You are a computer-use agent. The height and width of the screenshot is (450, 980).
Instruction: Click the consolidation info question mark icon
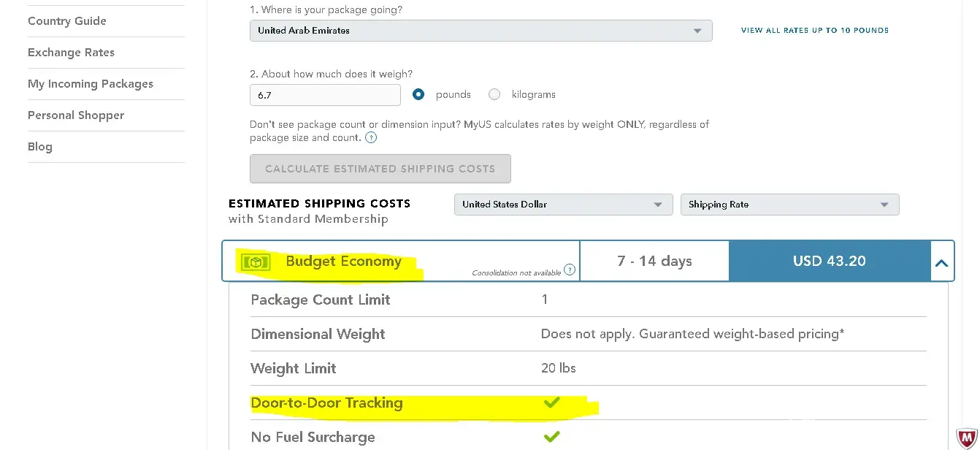pyautogui.click(x=570, y=270)
